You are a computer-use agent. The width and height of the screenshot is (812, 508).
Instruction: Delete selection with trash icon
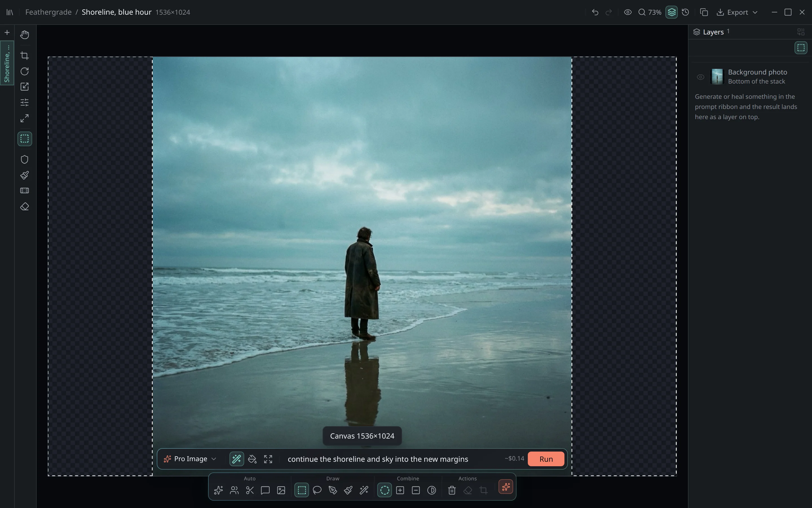(x=452, y=490)
